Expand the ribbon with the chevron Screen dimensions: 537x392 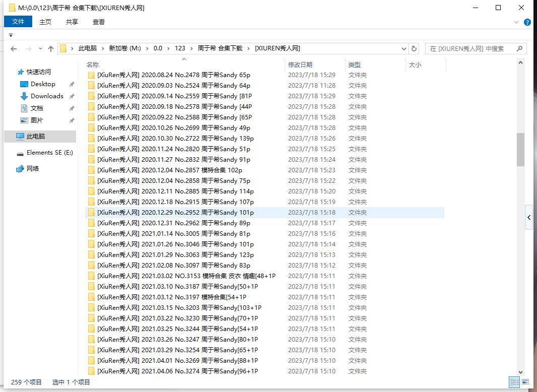516,22
